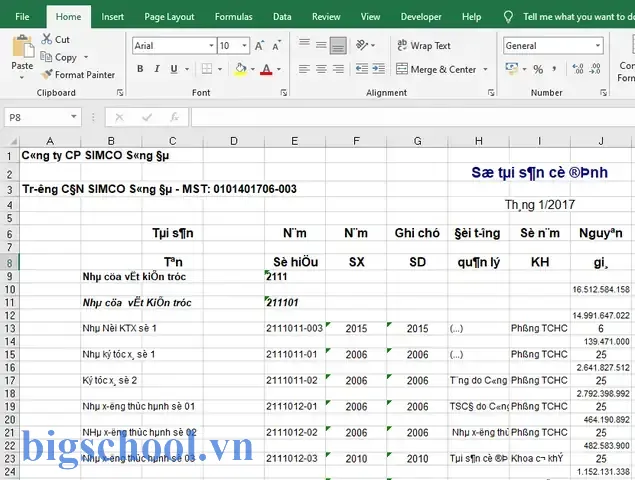Screen dimensions: 635x480
Task: Click inside the formula bar
Action: pyautogui.click(x=413, y=117)
